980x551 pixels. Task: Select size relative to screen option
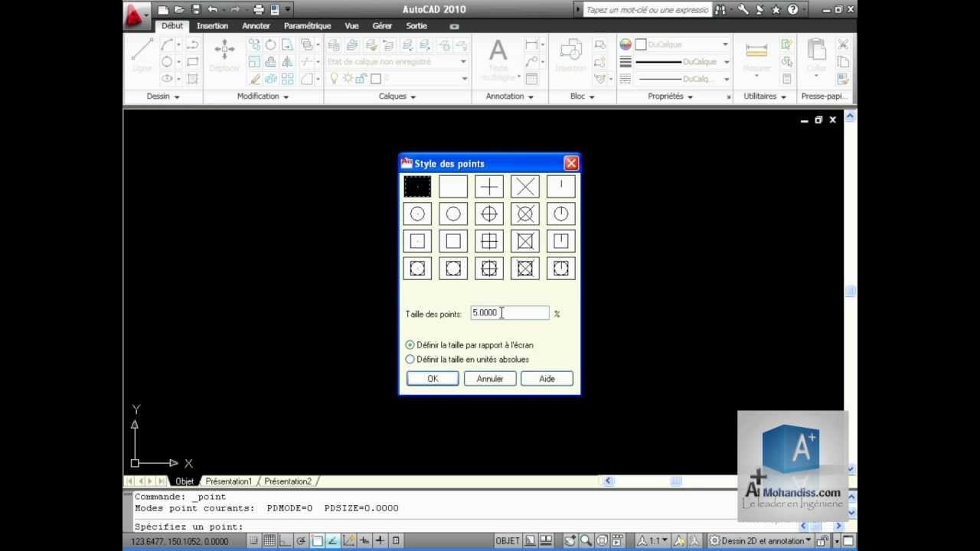(469, 345)
